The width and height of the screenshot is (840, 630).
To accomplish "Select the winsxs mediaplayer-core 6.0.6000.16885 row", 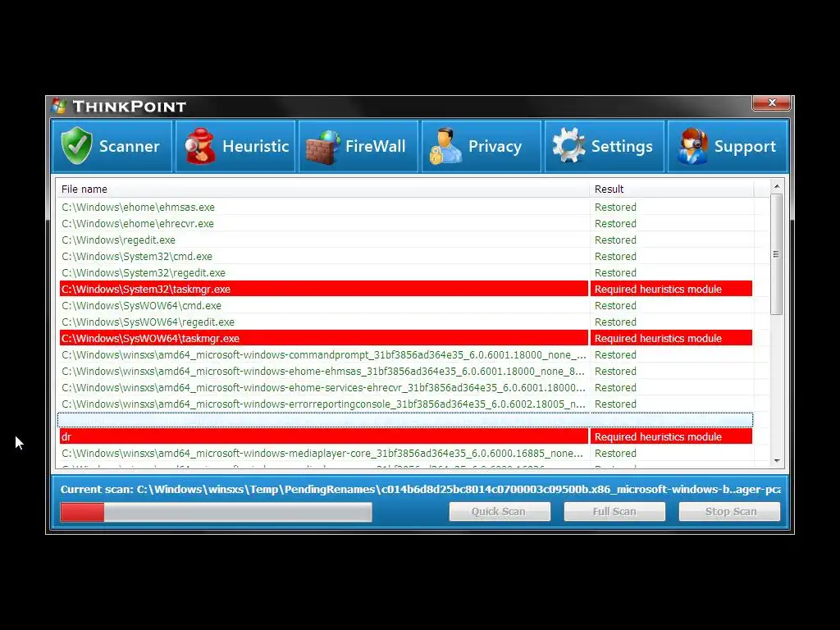I will click(405, 454).
